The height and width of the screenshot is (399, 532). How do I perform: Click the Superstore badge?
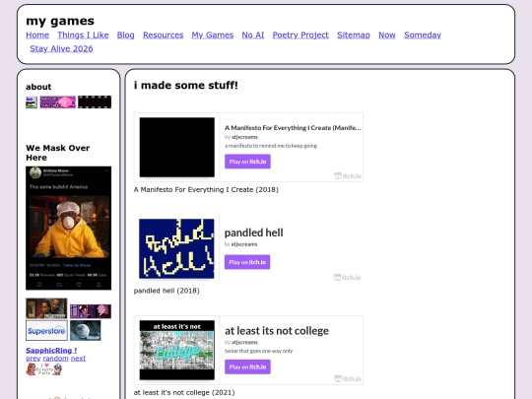46,330
